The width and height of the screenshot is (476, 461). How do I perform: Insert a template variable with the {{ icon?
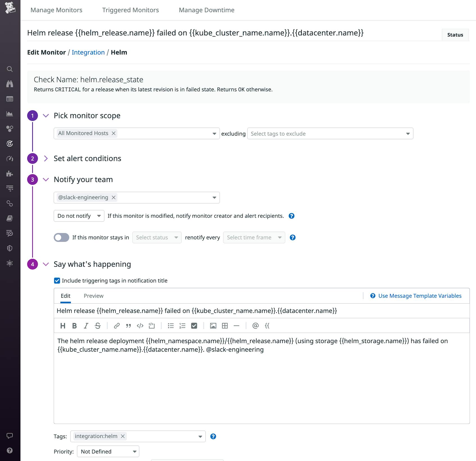pyautogui.click(x=268, y=326)
